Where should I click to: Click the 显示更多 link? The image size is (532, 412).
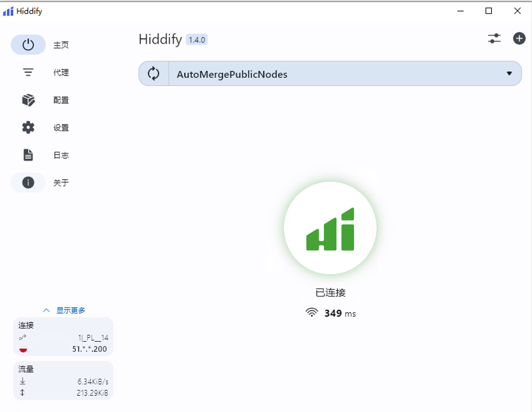[71, 310]
